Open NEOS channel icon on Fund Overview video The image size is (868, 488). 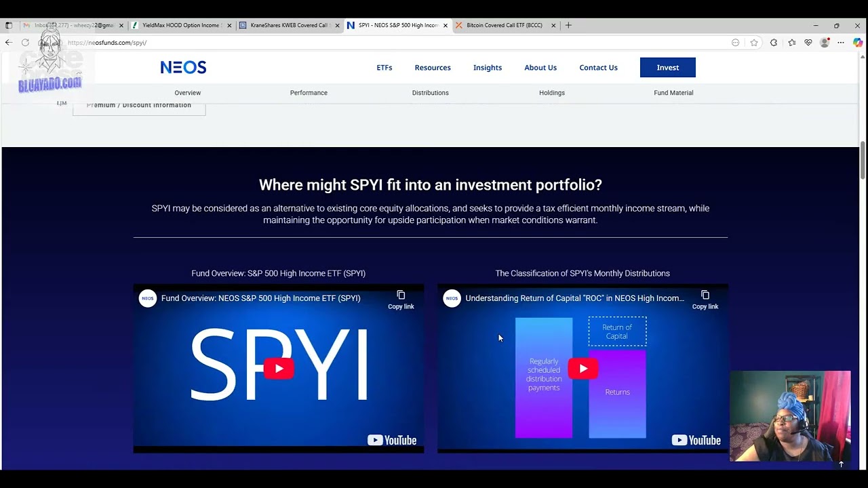pyautogui.click(x=147, y=298)
